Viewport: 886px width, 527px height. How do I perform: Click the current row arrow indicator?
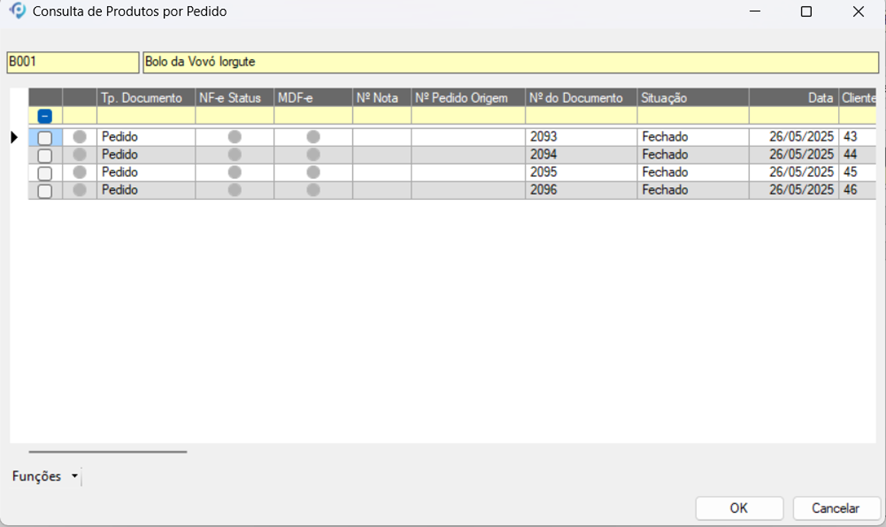coord(14,137)
